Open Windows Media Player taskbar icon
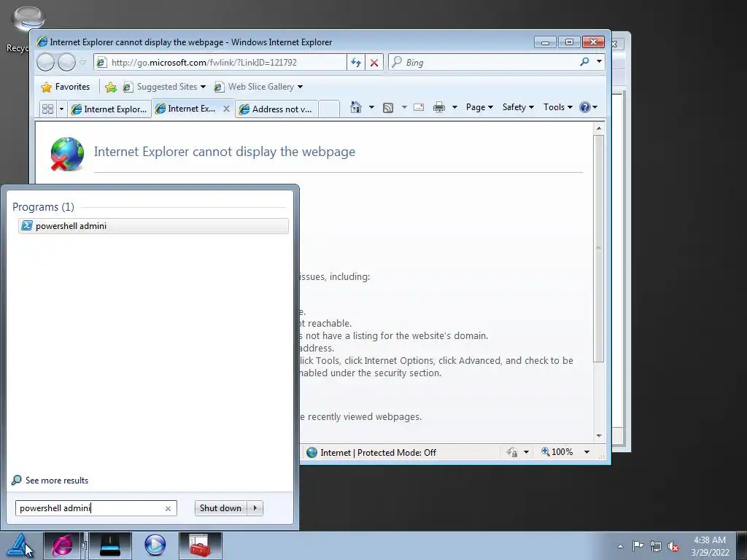This screenshot has height=560, width=747. pyautogui.click(x=155, y=545)
